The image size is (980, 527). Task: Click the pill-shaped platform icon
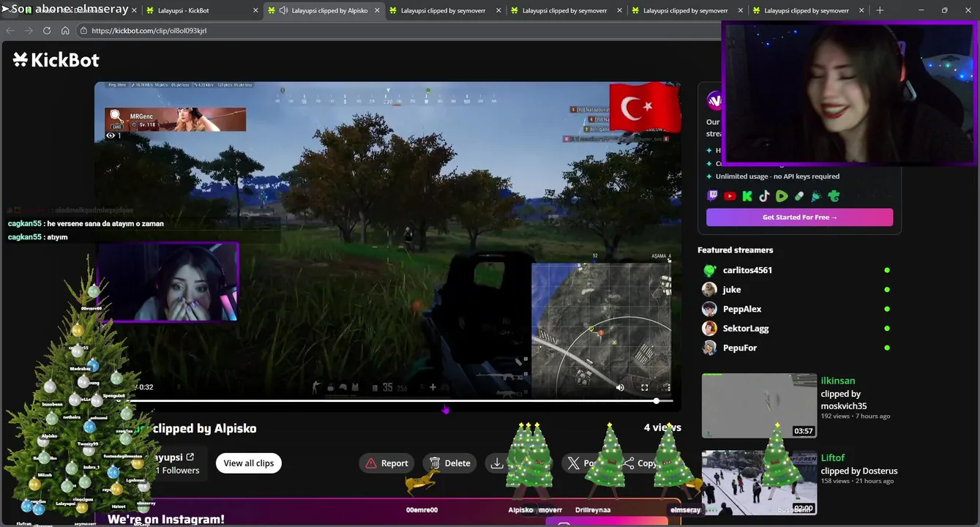(x=799, y=196)
